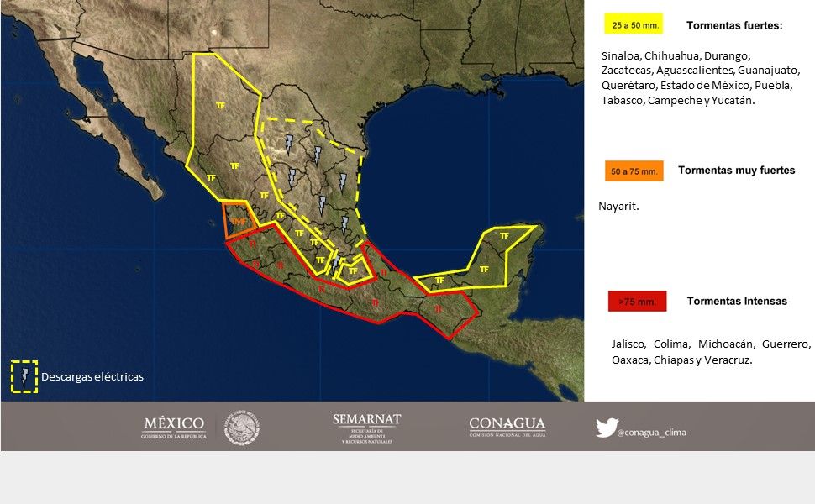Click the red >75 mm legend block
This screenshot has width=815, height=504.
tap(636, 300)
